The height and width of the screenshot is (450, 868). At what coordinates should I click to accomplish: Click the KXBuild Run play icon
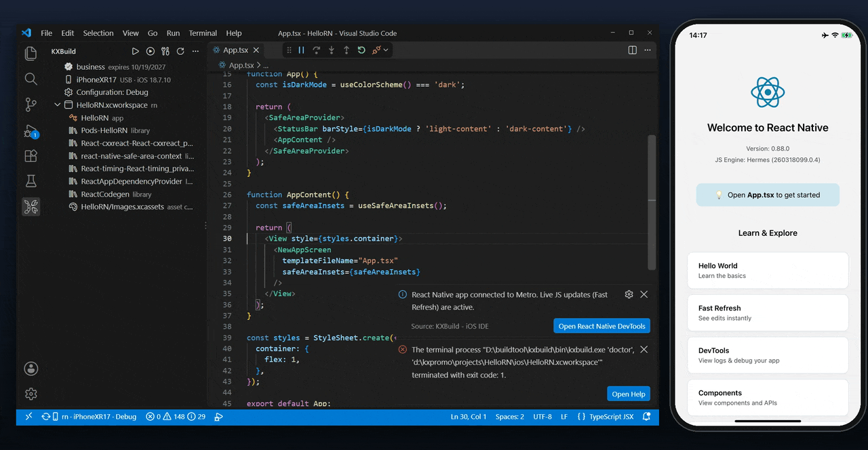click(135, 51)
